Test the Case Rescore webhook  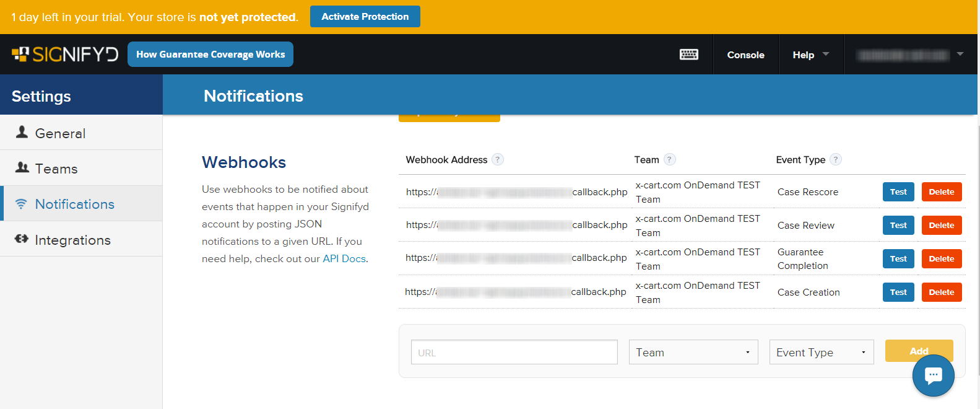(898, 192)
